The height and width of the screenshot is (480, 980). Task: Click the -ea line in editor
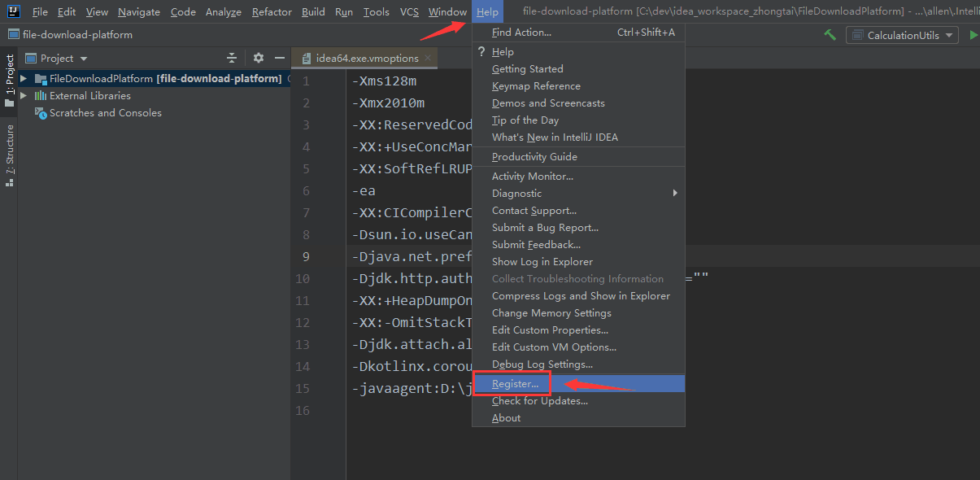click(364, 191)
